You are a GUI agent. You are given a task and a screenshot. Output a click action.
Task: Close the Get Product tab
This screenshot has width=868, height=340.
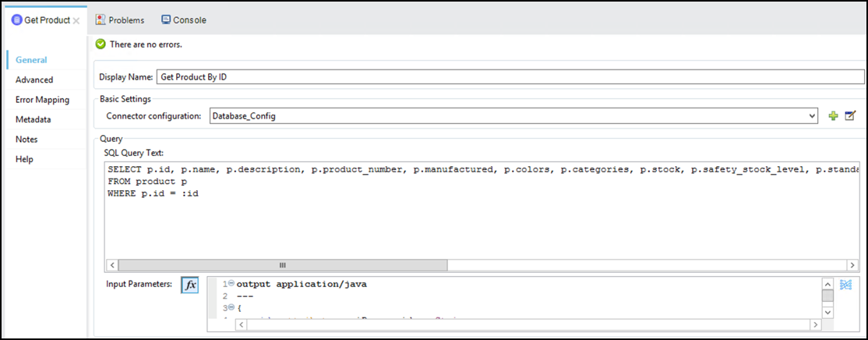tap(76, 20)
